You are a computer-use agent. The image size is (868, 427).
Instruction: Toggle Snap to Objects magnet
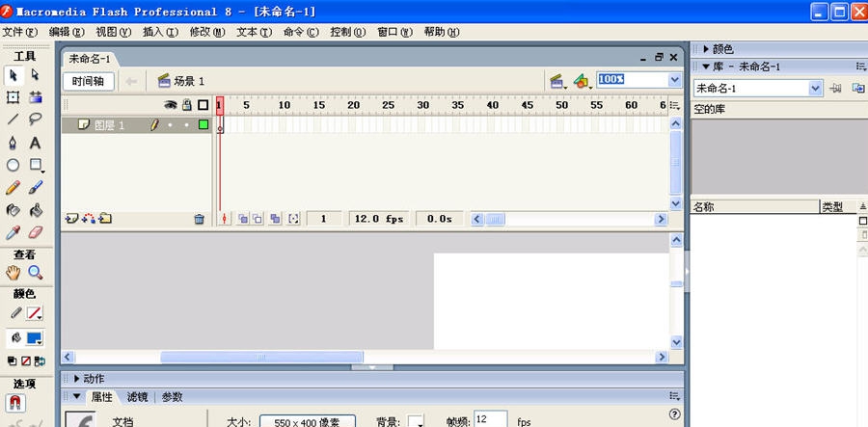[x=16, y=404]
